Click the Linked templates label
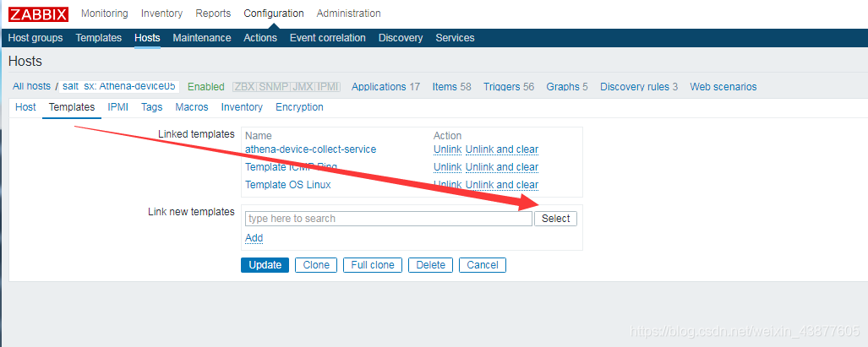 (x=197, y=134)
